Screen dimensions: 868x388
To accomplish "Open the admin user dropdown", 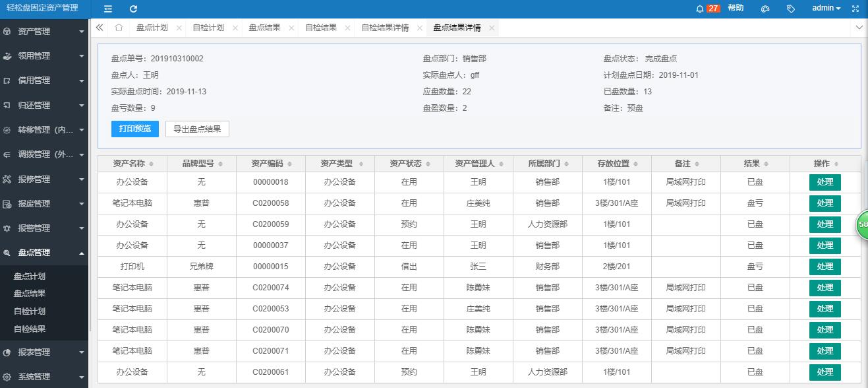I will 826,9.
